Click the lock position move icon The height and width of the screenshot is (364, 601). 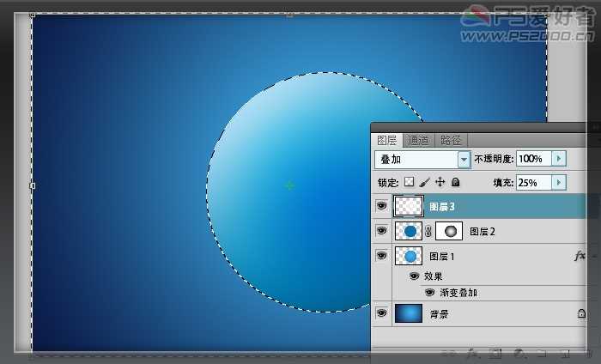[440, 182]
